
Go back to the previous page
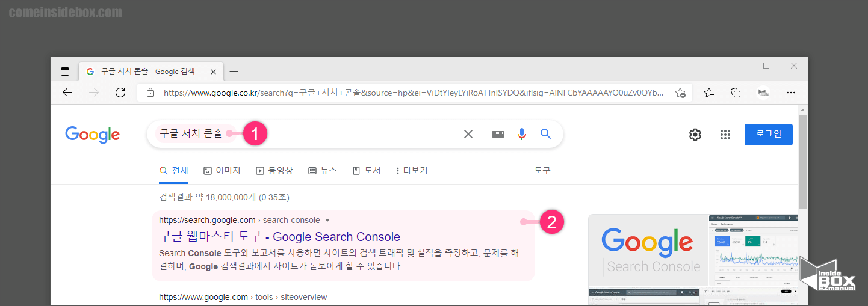[x=67, y=93]
